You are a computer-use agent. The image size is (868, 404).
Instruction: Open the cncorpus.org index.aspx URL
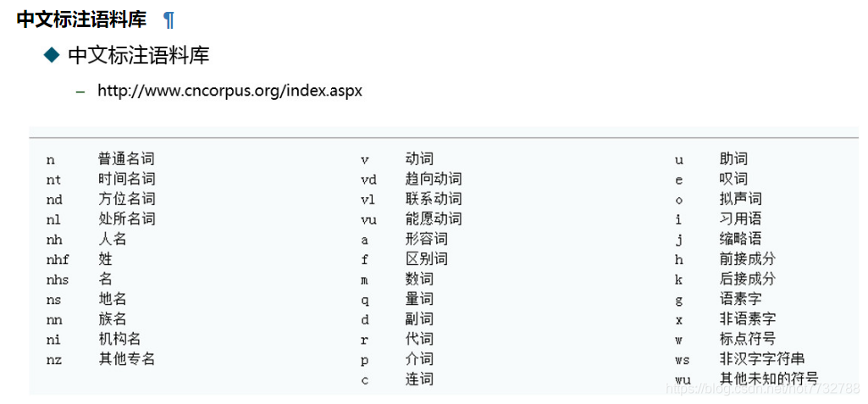click(x=229, y=91)
